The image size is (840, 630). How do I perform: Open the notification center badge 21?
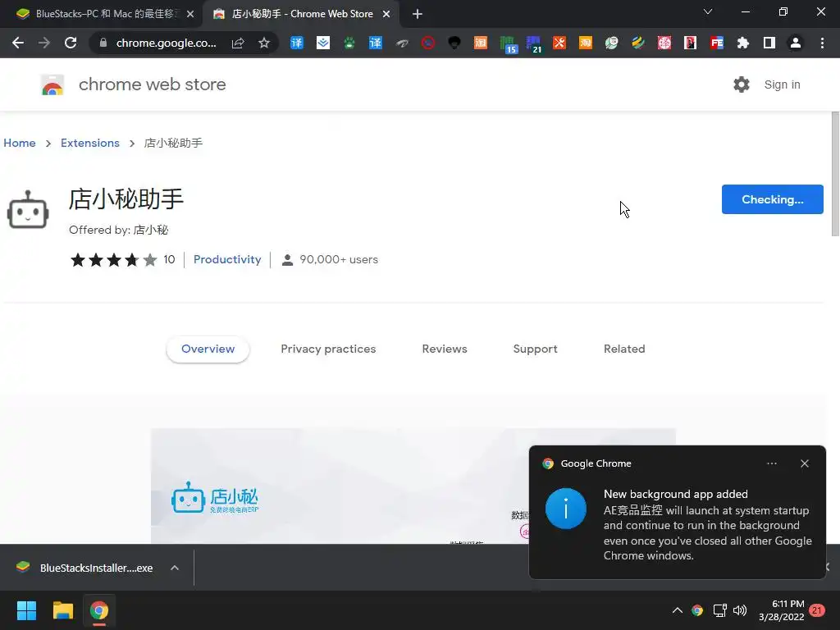click(x=816, y=610)
